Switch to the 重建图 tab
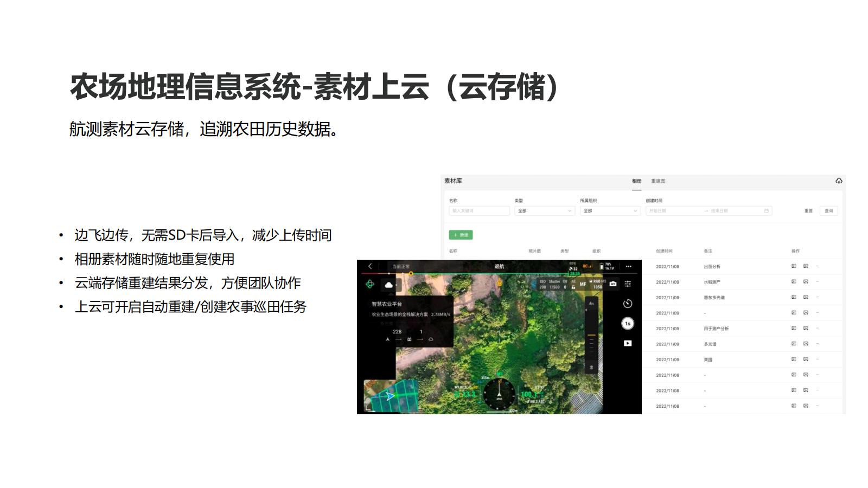 click(658, 181)
